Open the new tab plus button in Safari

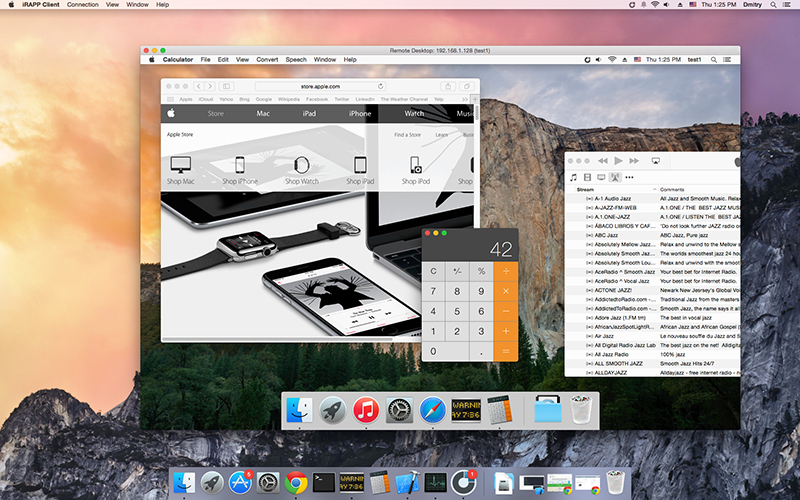click(475, 99)
